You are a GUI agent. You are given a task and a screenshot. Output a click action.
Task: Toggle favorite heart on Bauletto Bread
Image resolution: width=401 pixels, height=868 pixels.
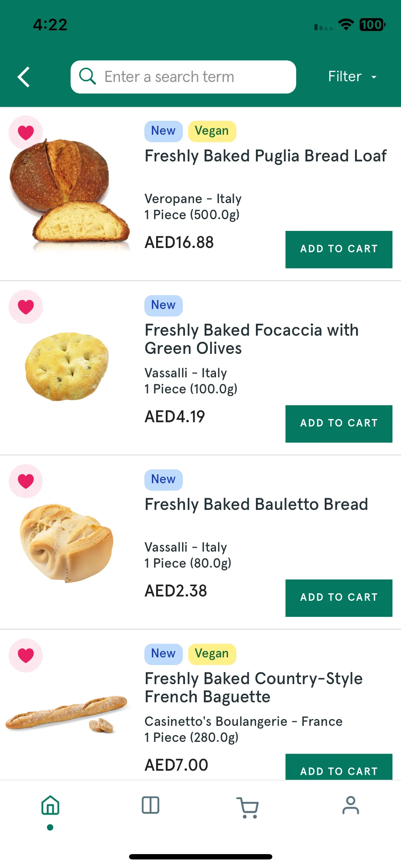point(26,481)
